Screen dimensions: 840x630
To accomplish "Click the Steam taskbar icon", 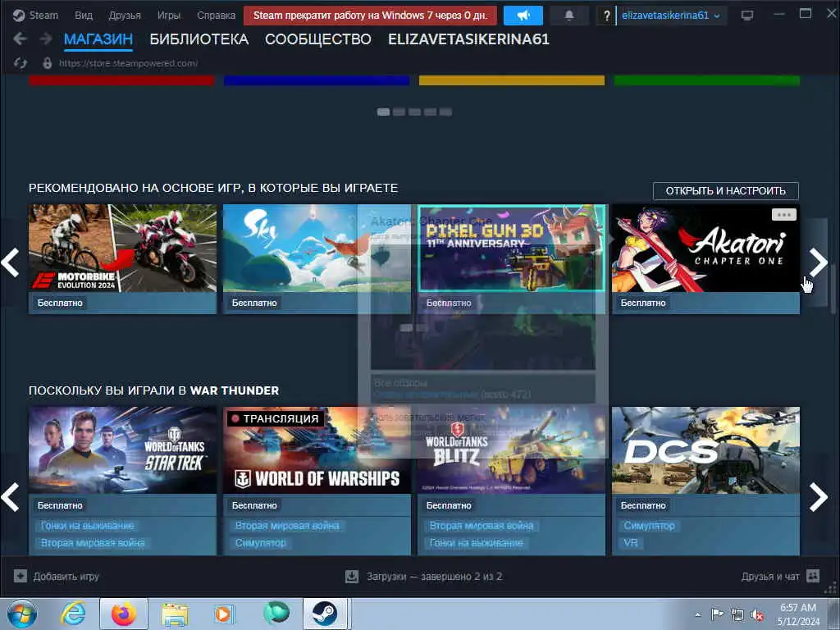I will 325,614.
